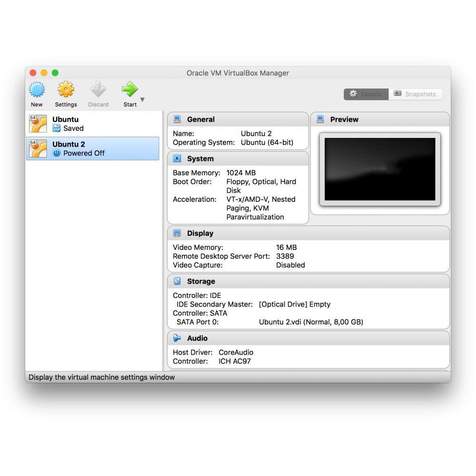Click "[Optical Drive] Empty" storage entry
The width and height of the screenshot is (476, 476).
click(x=295, y=304)
